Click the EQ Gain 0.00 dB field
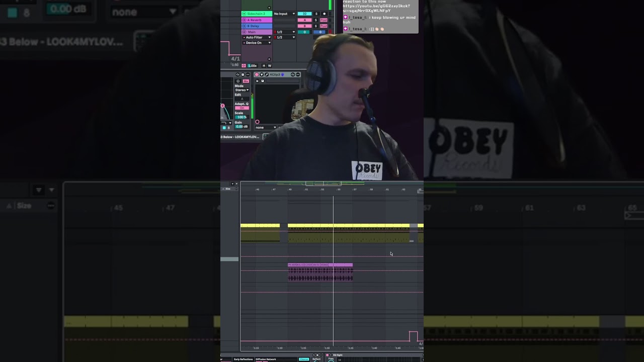Image resolution: width=644 pixels, height=362 pixels. (x=242, y=127)
